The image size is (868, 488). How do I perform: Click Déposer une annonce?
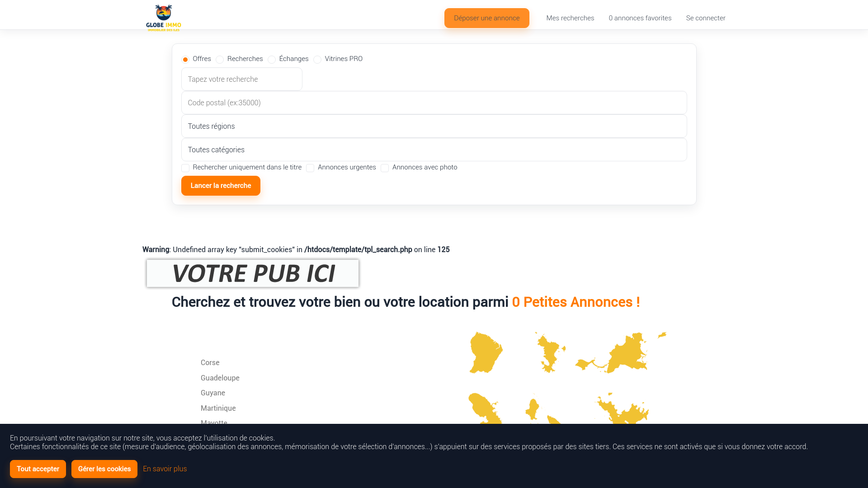486,18
